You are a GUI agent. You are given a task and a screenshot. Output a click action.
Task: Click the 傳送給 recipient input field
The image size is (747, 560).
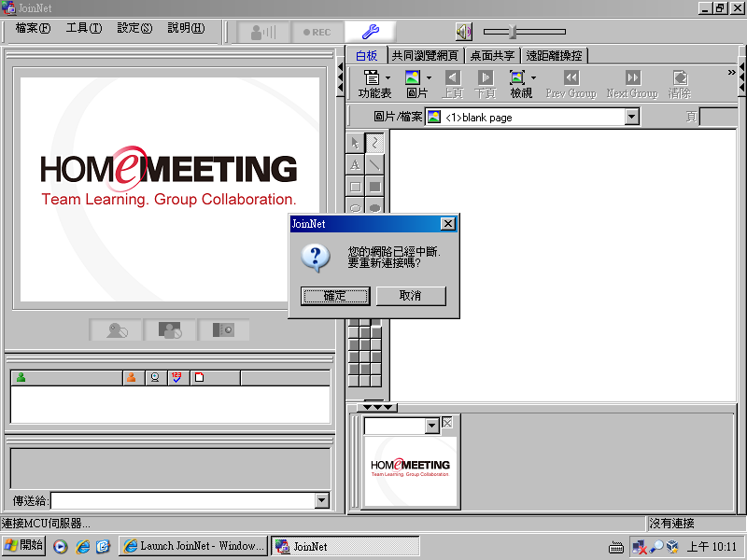183,500
